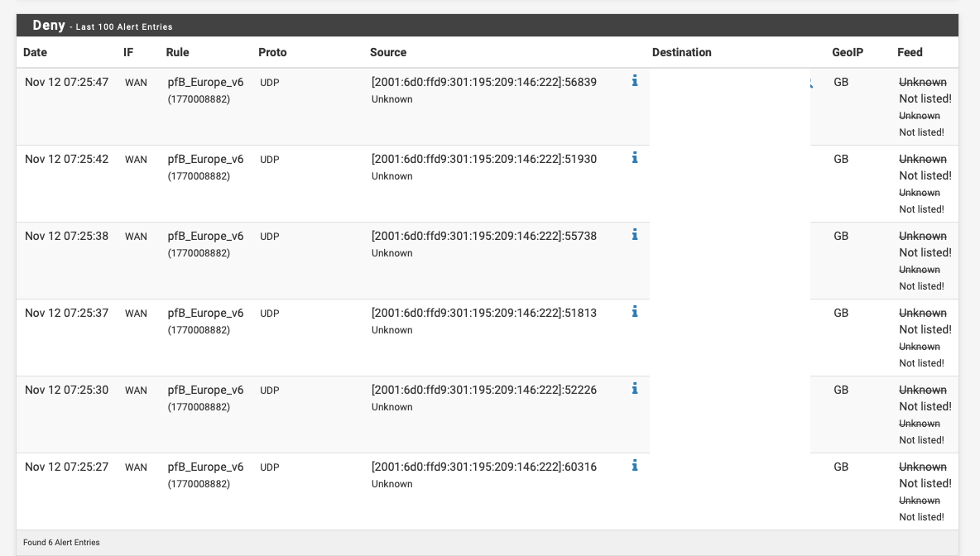Click the Destination column header
This screenshot has height=556, width=980.
(x=681, y=52)
